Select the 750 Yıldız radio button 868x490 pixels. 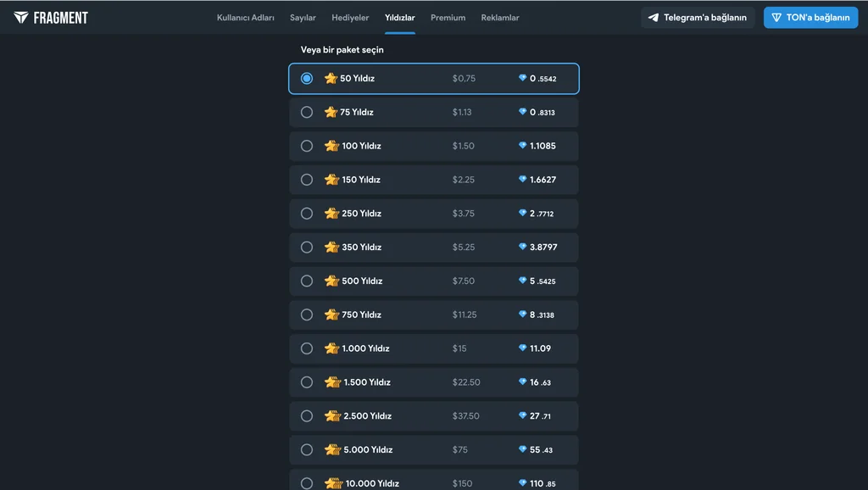point(307,315)
